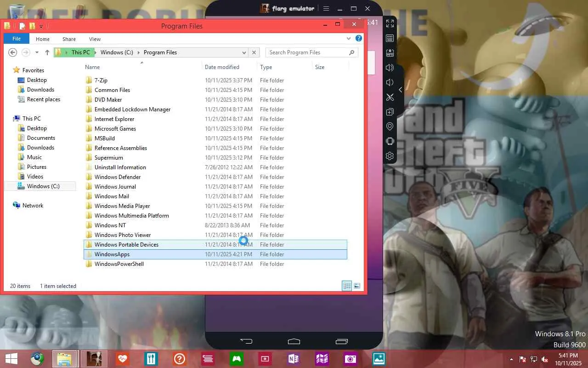Click the install APK icon

390,53
